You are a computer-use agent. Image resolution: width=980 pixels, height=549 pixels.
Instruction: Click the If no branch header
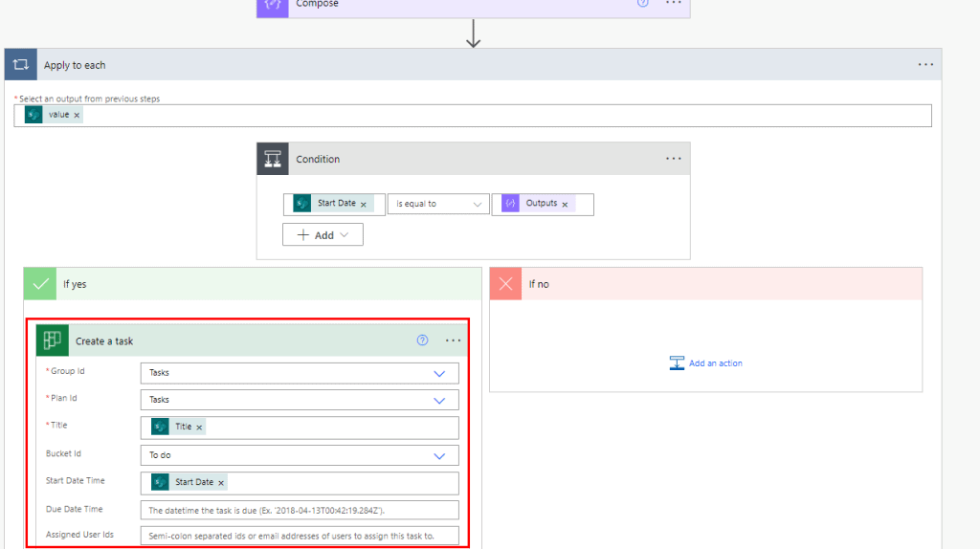pos(705,284)
